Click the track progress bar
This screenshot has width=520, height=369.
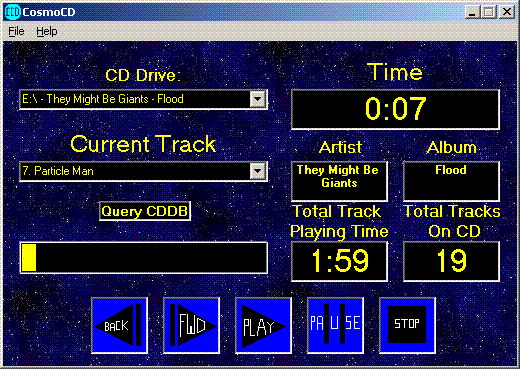pyautogui.click(x=144, y=258)
